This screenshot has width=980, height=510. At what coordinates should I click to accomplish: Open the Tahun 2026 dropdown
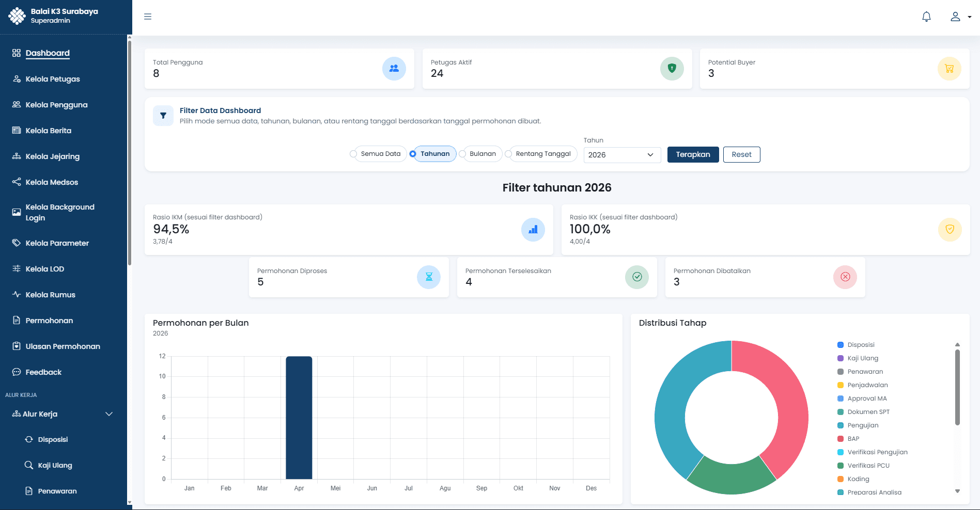point(622,155)
